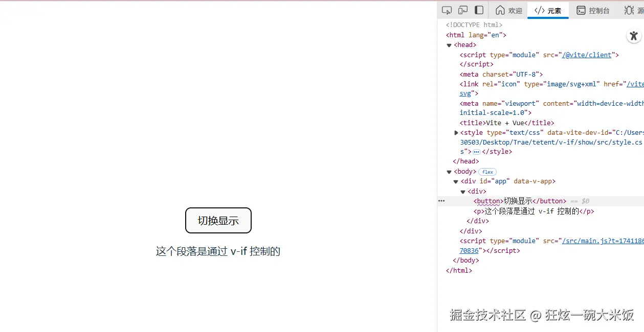Click the bug-shaped sources icon

pyautogui.click(x=628, y=10)
